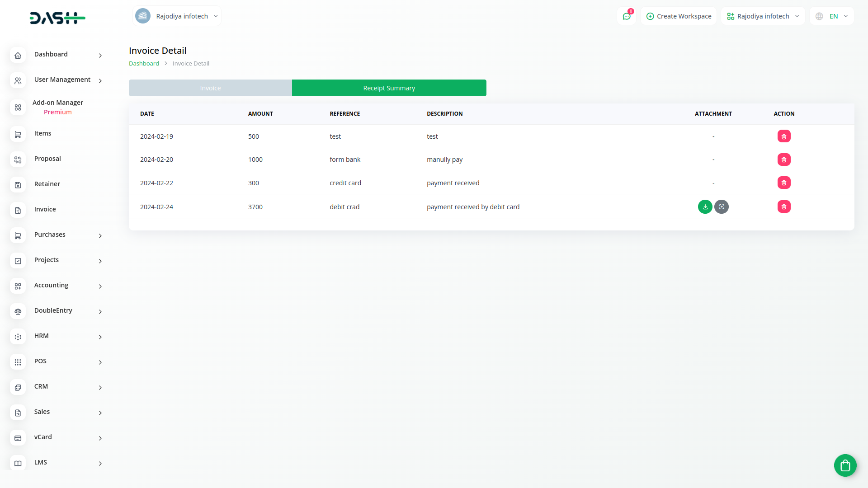Click the Items sidebar cart icon
This screenshot has width=868, height=488.
[x=18, y=134]
